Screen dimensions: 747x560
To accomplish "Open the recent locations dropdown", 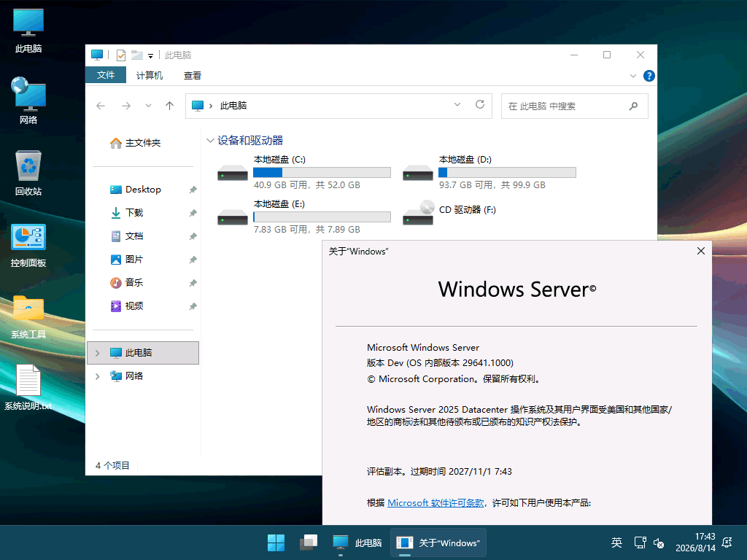I will 148,106.
